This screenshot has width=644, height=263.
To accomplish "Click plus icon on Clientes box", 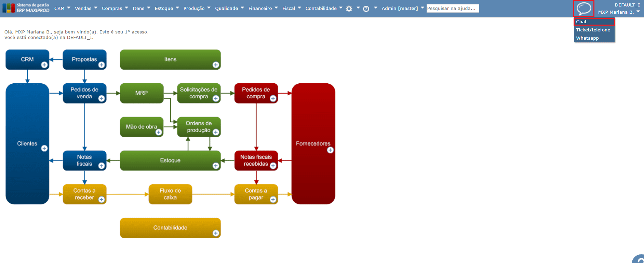I will pyautogui.click(x=44, y=148).
